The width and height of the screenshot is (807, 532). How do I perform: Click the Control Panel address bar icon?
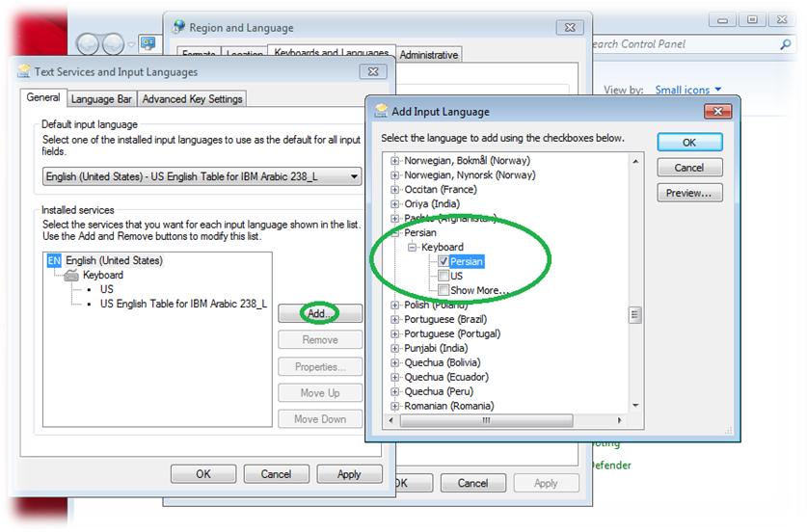148,43
